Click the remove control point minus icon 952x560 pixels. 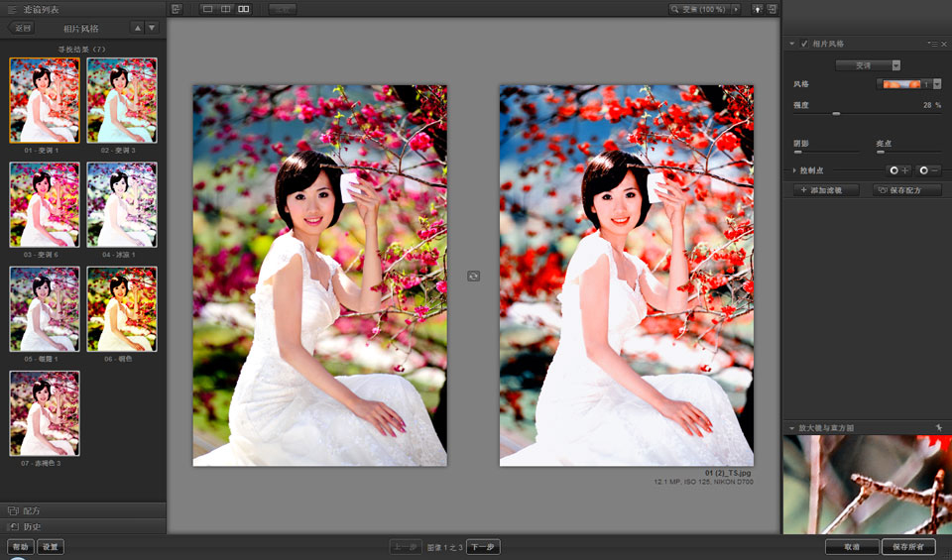point(929,170)
